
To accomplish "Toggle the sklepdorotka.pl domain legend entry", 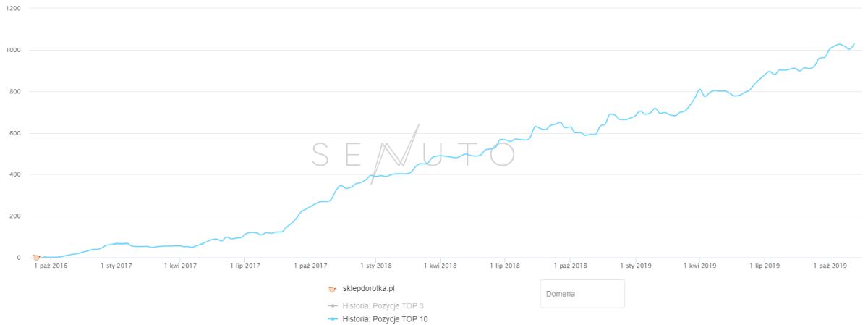I will [368, 289].
